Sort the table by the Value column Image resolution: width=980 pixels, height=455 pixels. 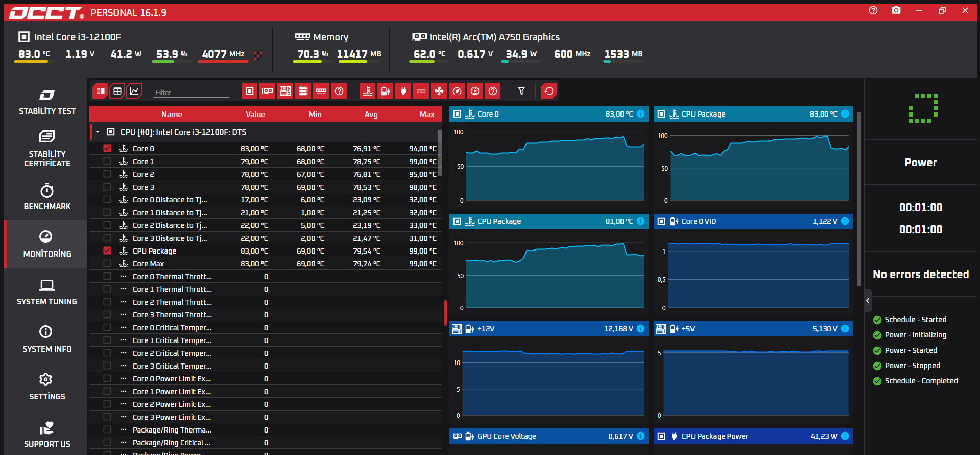point(255,115)
